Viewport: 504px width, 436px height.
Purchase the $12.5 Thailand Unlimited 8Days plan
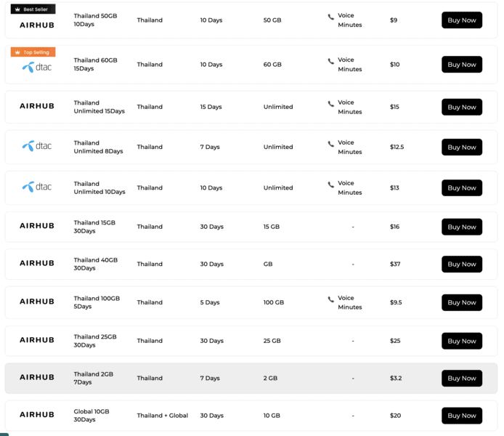click(461, 147)
